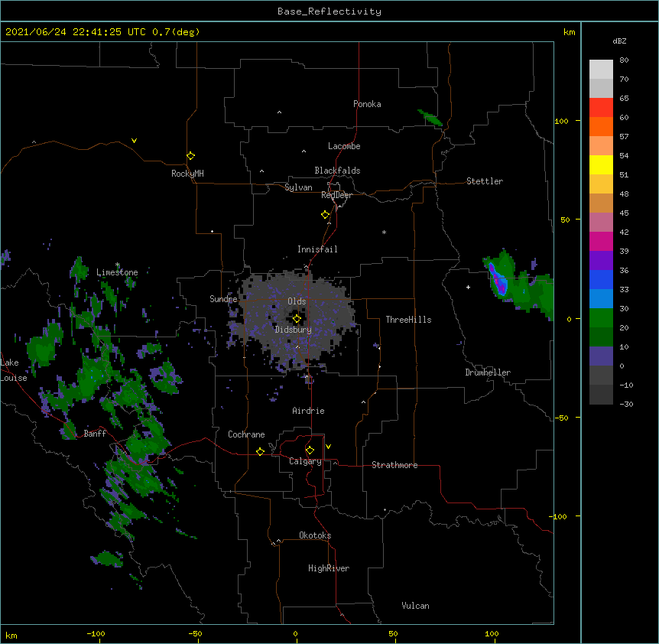Click the Lacombe city label
The height and width of the screenshot is (644, 659).
point(344,146)
